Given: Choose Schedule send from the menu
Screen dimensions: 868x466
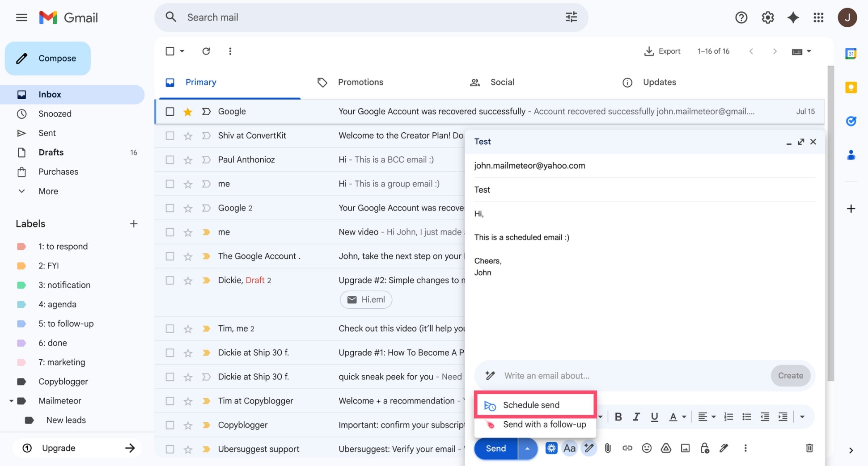Looking at the screenshot, I should pos(531,405).
